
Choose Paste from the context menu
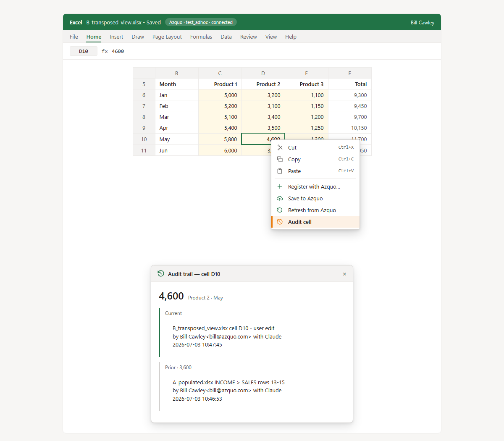coord(315,171)
